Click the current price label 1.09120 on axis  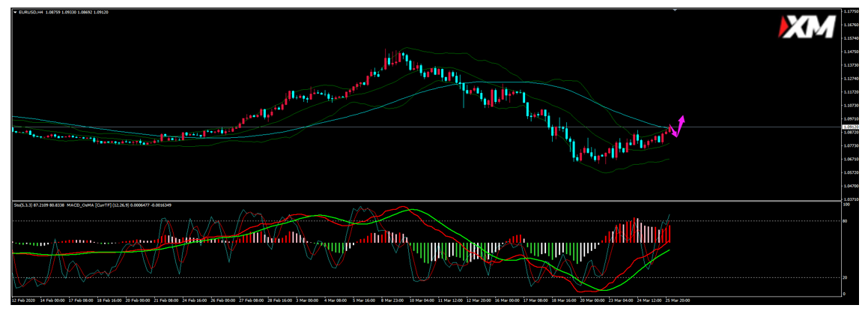[x=850, y=127]
